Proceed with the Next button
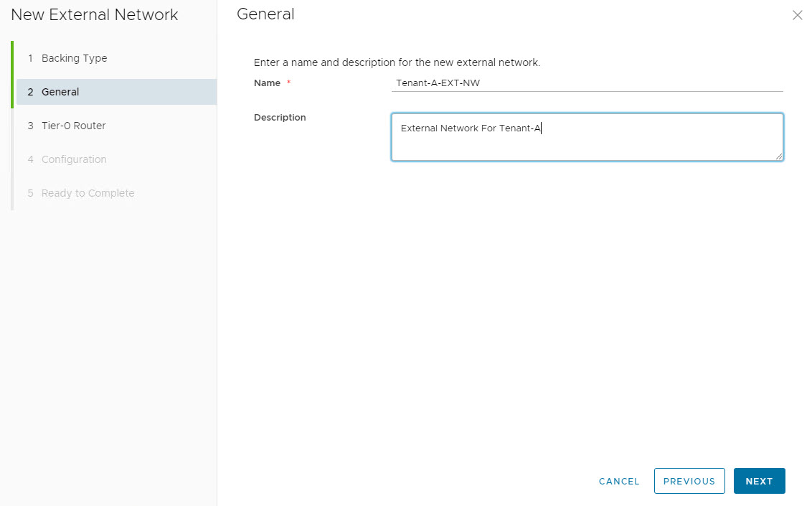812x506 pixels. tap(759, 481)
